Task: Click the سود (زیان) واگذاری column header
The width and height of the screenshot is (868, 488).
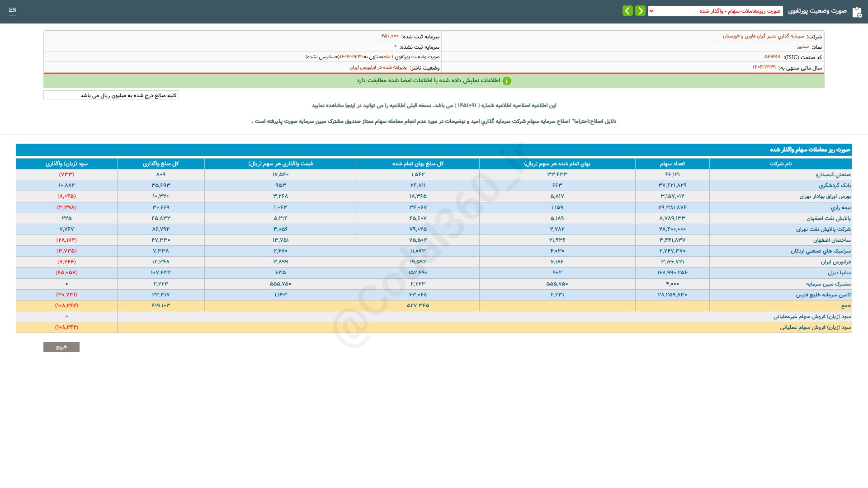Action: pos(66,164)
